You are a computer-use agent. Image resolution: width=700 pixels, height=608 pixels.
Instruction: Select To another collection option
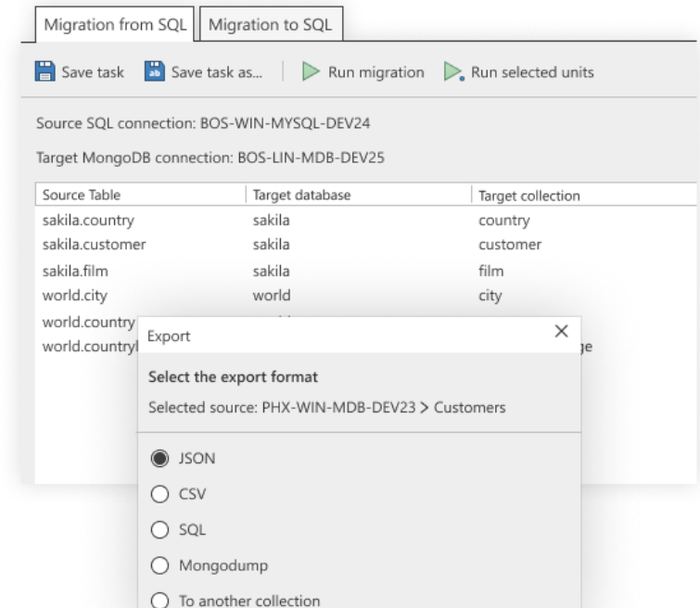tap(158, 601)
